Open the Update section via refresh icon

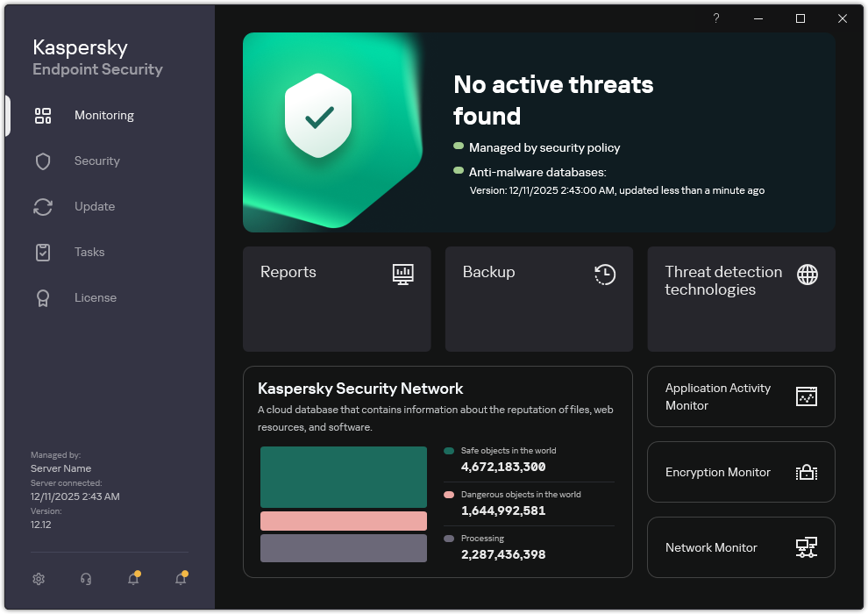pos(42,206)
